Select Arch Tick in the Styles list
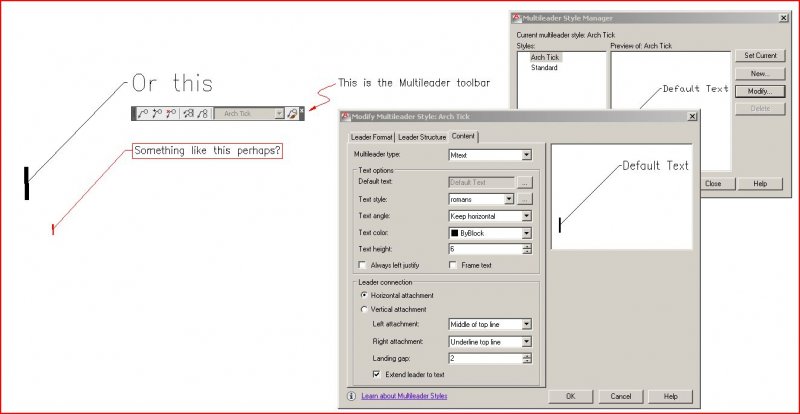Image resolution: width=800 pixels, height=414 pixels. click(544, 58)
